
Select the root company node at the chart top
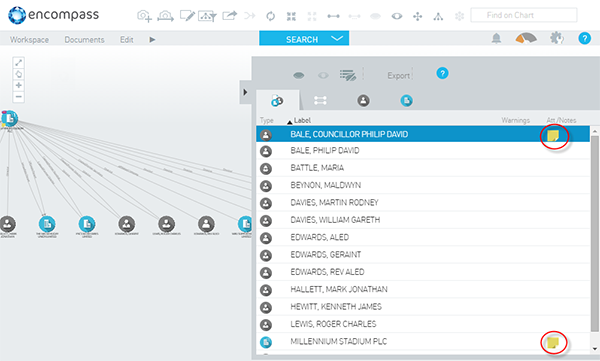point(9,119)
